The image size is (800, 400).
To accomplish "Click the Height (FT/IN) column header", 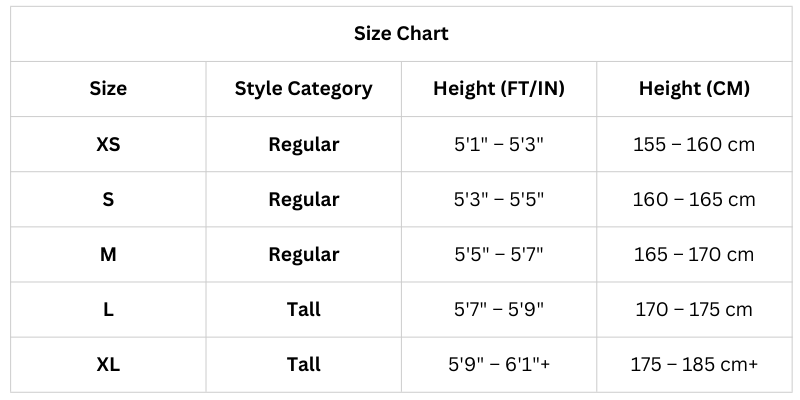I will (x=498, y=89).
